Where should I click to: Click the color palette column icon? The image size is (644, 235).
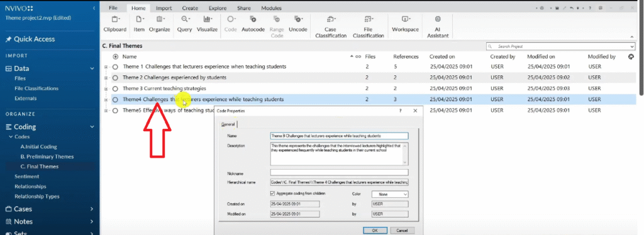[x=631, y=57]
